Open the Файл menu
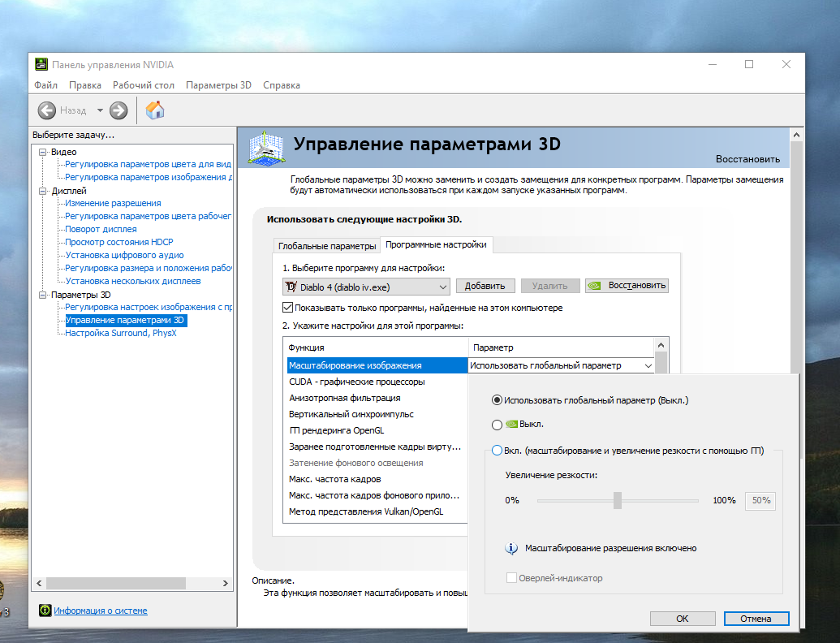This screenshot has width=840, height=643. pos(45,85)
